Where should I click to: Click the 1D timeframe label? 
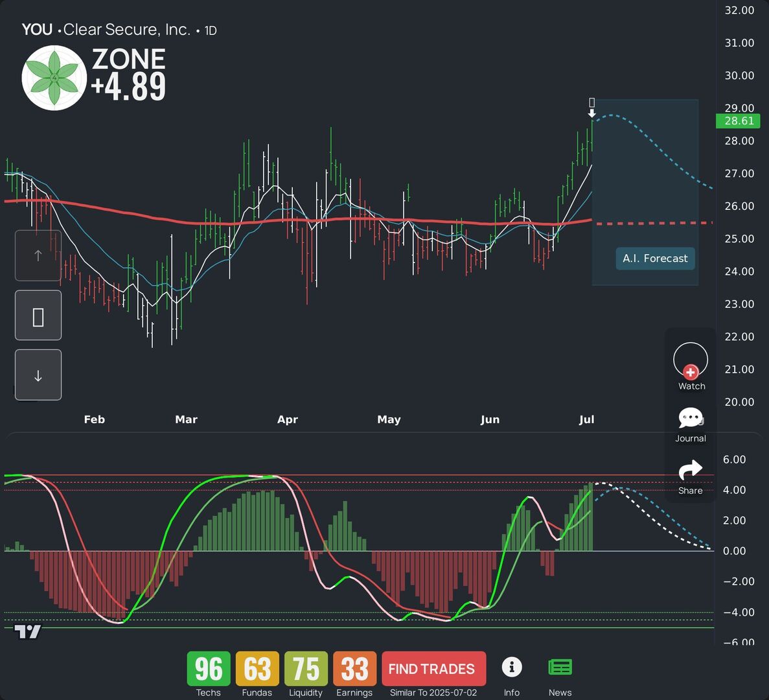[x=211, y=31]
